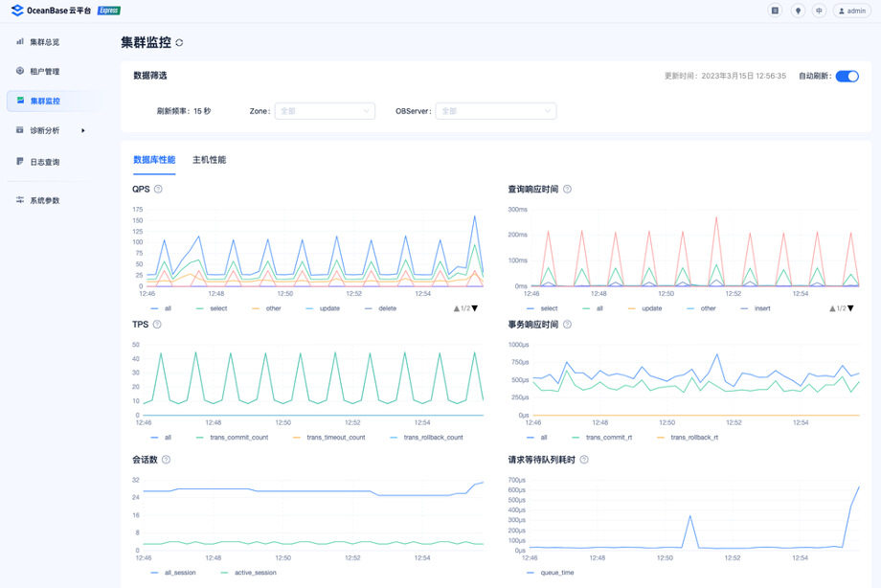Switch language with the 中 icon
Viewport: 881px width, 588px height.
(819, 11)
